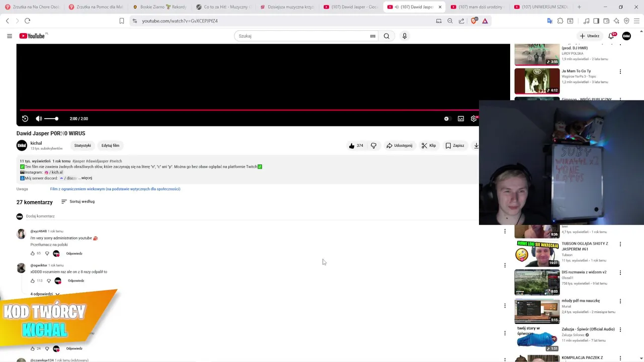Open the Utwórz create menu
This screenshot has width=644, height=362.
tap(589, 36)
